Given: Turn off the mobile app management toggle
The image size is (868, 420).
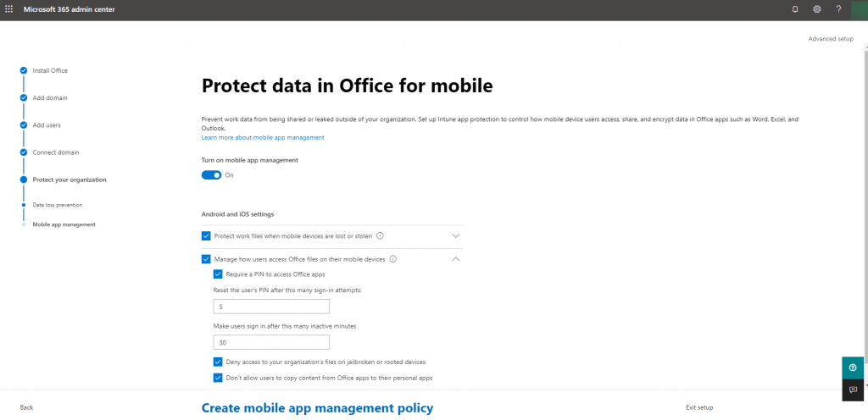Looking at the screenshot, I should point(211,175).
